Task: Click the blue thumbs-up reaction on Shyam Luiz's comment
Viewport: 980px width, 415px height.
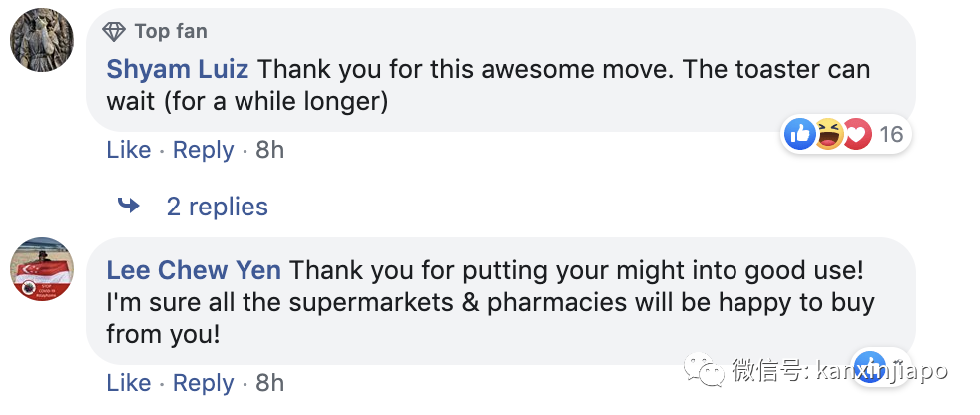Action: 800,134
